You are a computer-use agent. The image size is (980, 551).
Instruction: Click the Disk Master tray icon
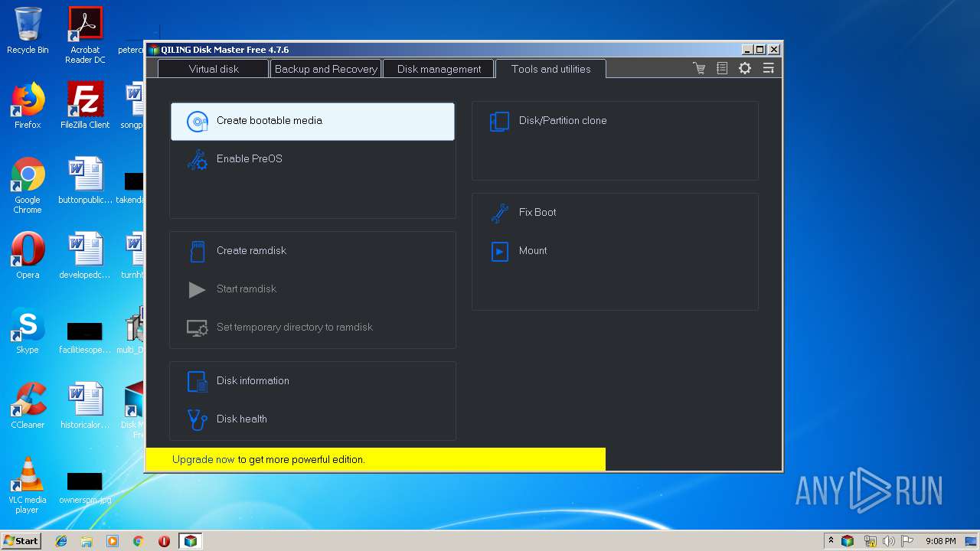[x=848, y=541]
